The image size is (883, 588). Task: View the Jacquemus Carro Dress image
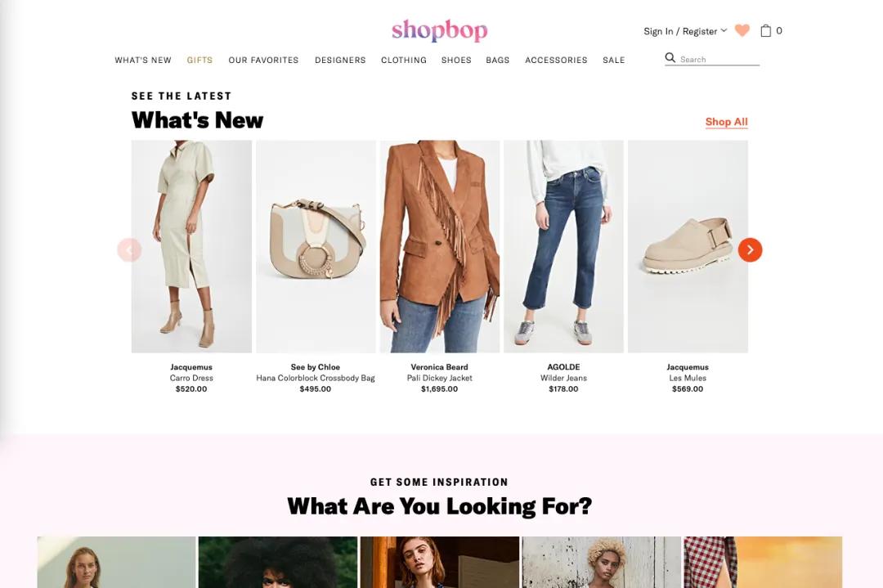click(191, 247)
